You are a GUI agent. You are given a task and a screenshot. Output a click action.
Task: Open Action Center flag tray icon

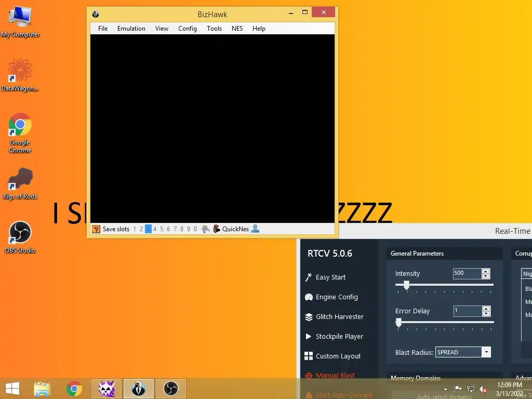[458, 389]
